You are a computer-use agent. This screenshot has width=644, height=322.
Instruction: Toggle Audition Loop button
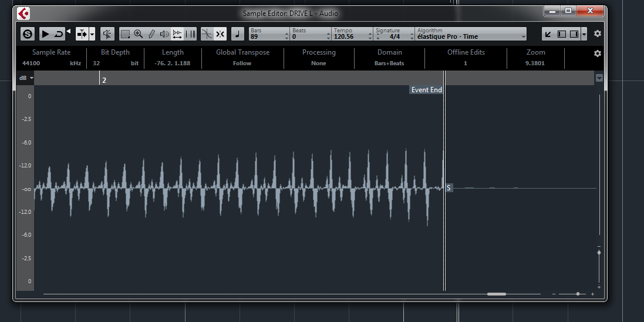click(59, 33)
